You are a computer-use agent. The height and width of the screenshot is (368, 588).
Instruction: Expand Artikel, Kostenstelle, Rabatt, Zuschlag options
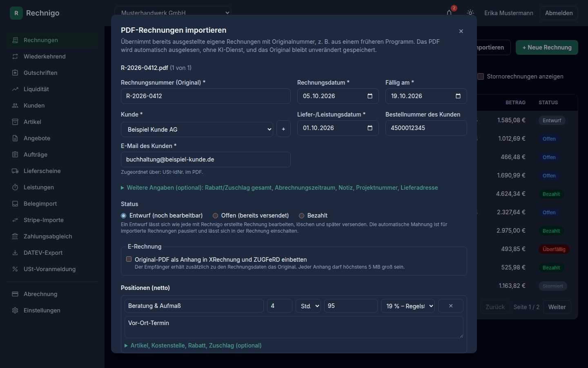(193, 346)
